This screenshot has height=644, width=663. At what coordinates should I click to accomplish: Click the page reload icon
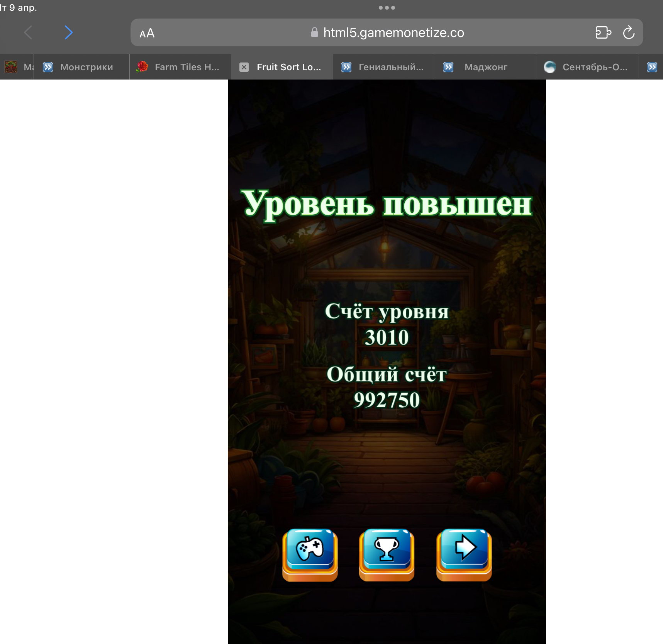click(x=629, y=32)
